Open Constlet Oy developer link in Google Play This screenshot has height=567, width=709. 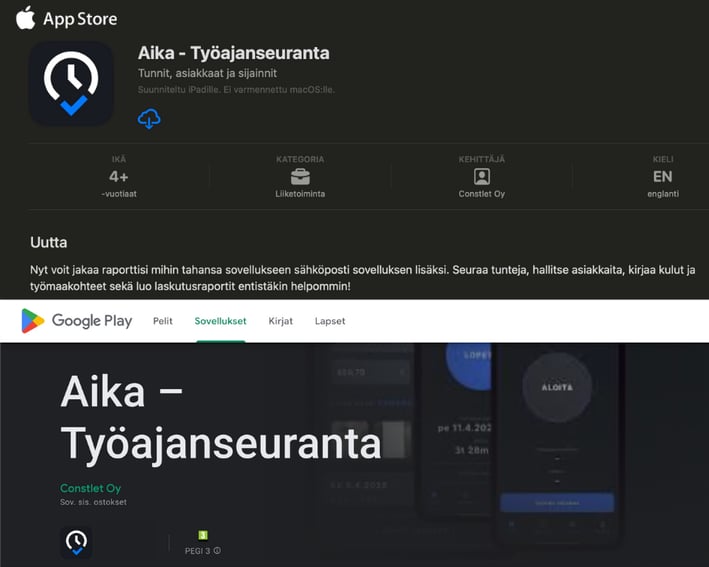[x=90, y=488]
